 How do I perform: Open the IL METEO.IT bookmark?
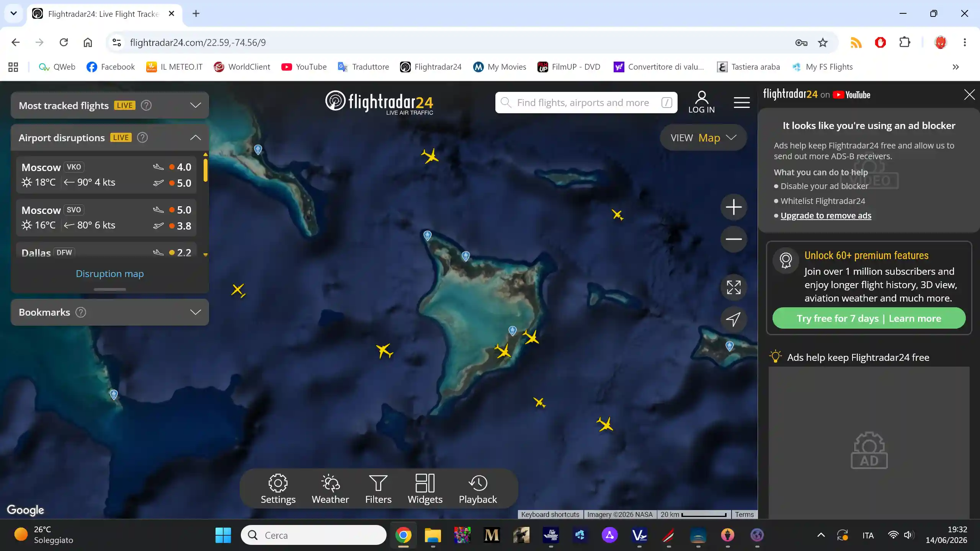175,67
